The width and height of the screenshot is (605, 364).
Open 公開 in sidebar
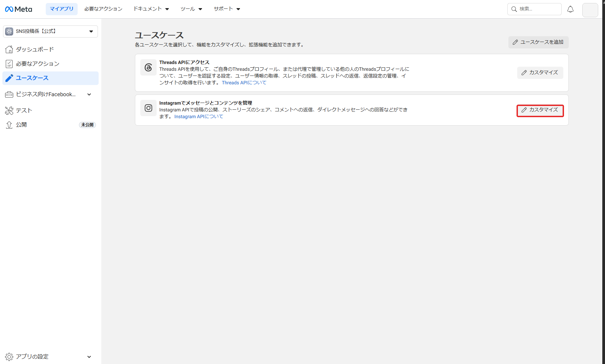click(x=51, y=125)
